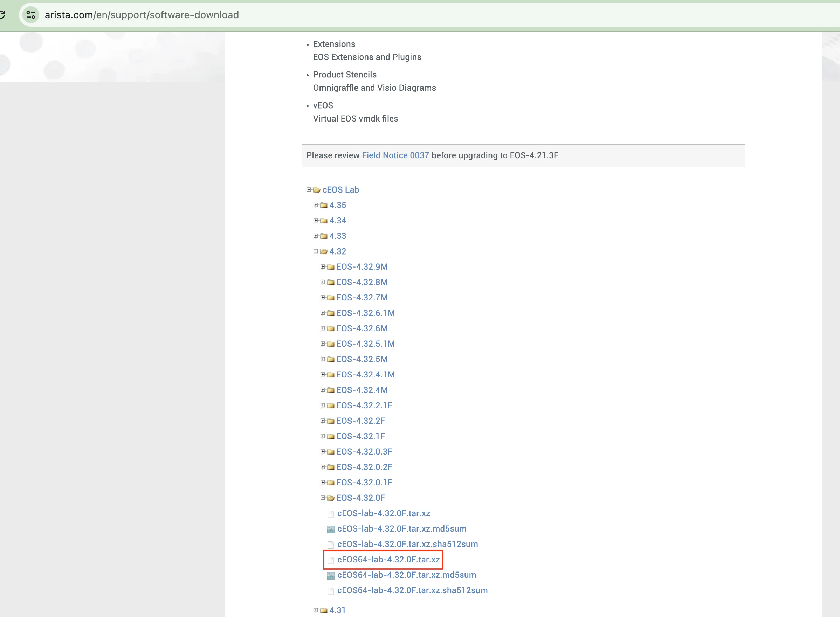Select the EOS-4.32.4.1M label
This screenshot has height=617, width=840.
click(365, 375)
